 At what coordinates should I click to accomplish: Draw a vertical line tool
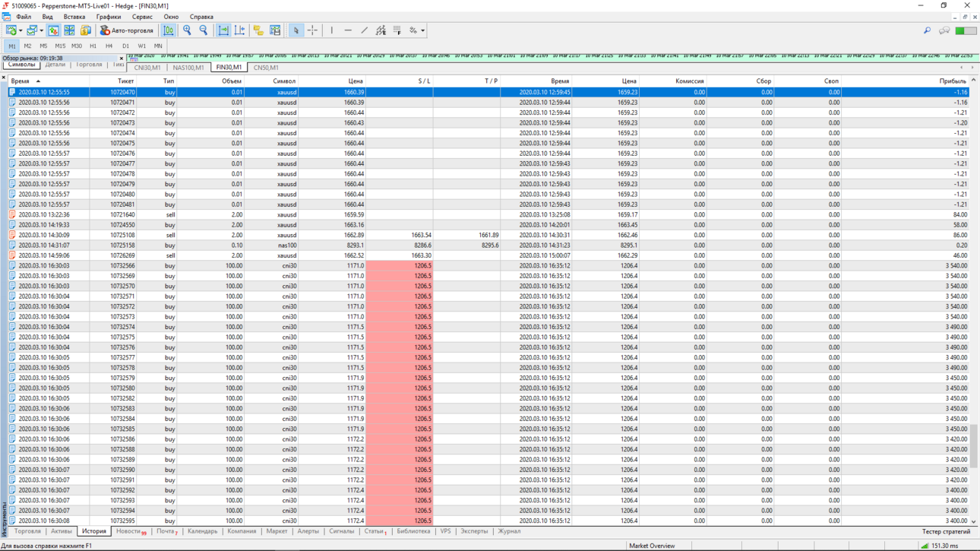coord(331,30)
